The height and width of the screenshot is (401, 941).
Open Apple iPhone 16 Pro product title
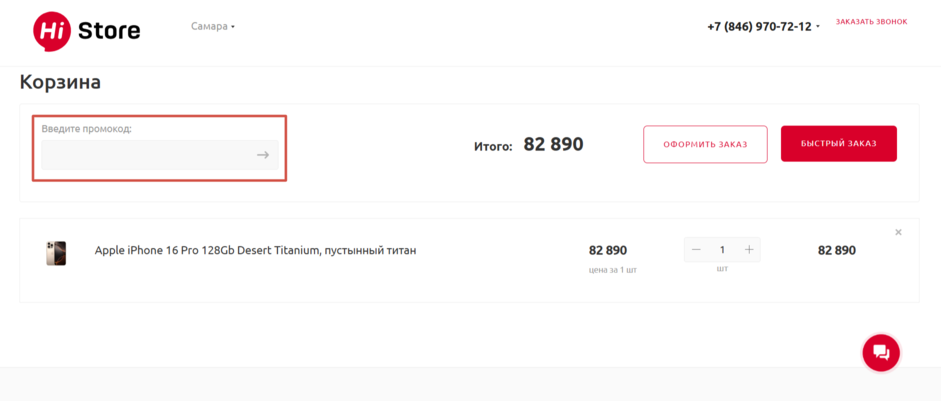coord(256,250)
